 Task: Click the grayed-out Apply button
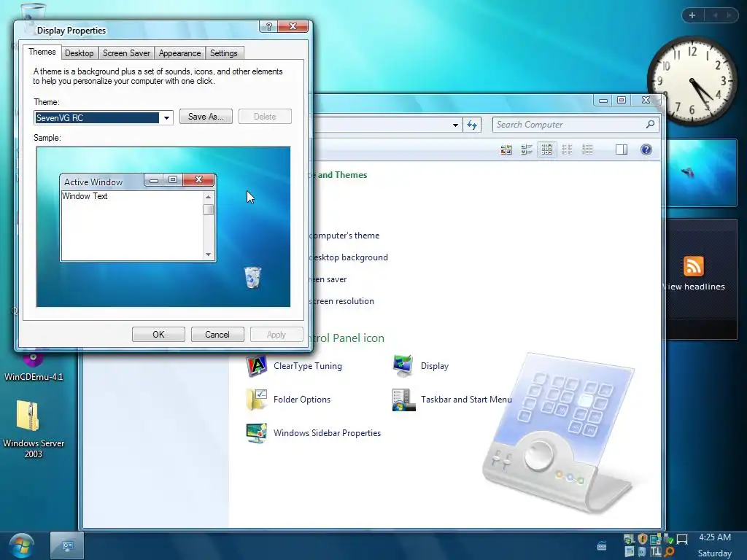point(276,334)
